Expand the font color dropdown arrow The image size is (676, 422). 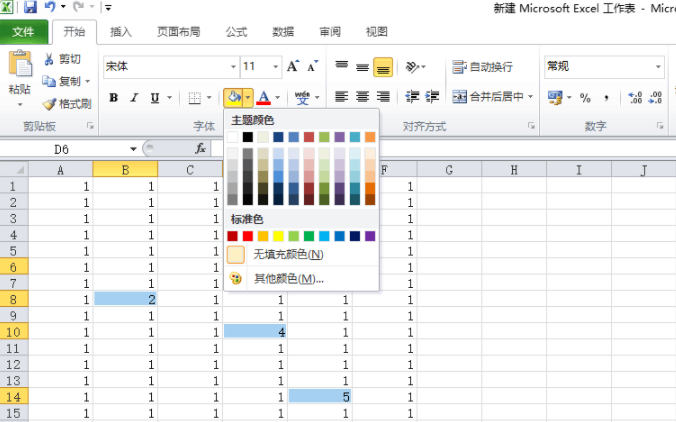tap(278, 98)
